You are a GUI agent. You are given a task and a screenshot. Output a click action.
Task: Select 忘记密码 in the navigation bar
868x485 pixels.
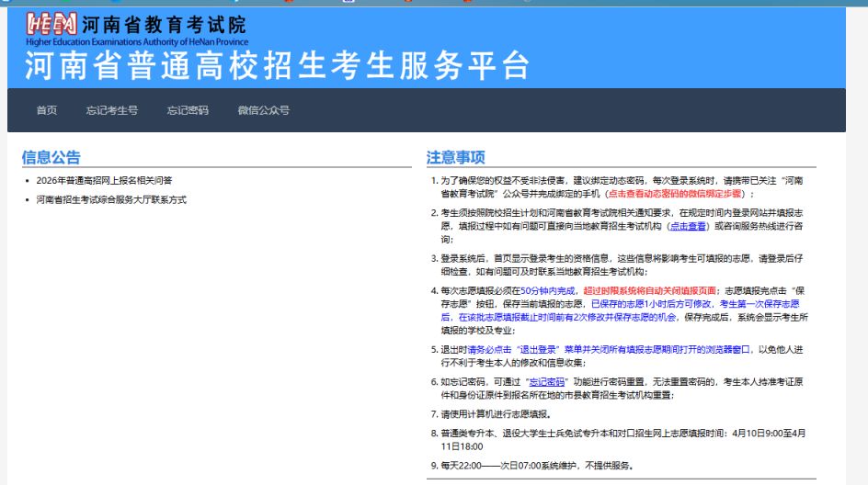[188, 110]
